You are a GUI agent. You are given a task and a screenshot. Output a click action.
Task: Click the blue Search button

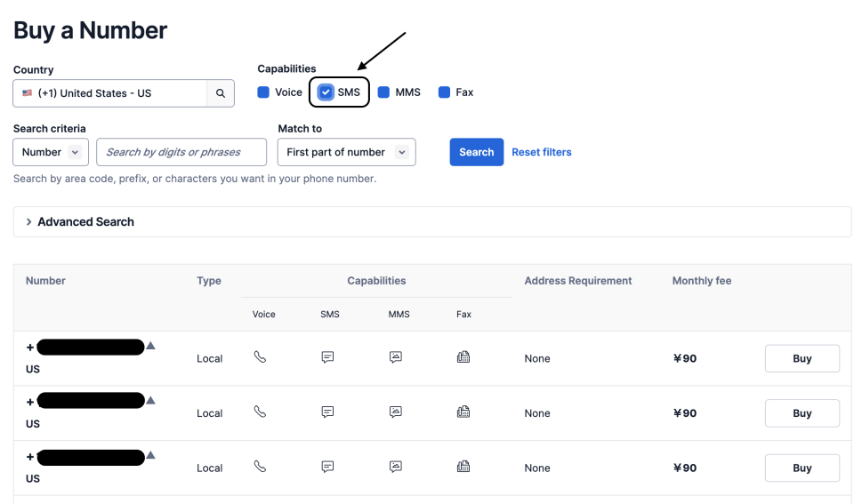(476, 152)
